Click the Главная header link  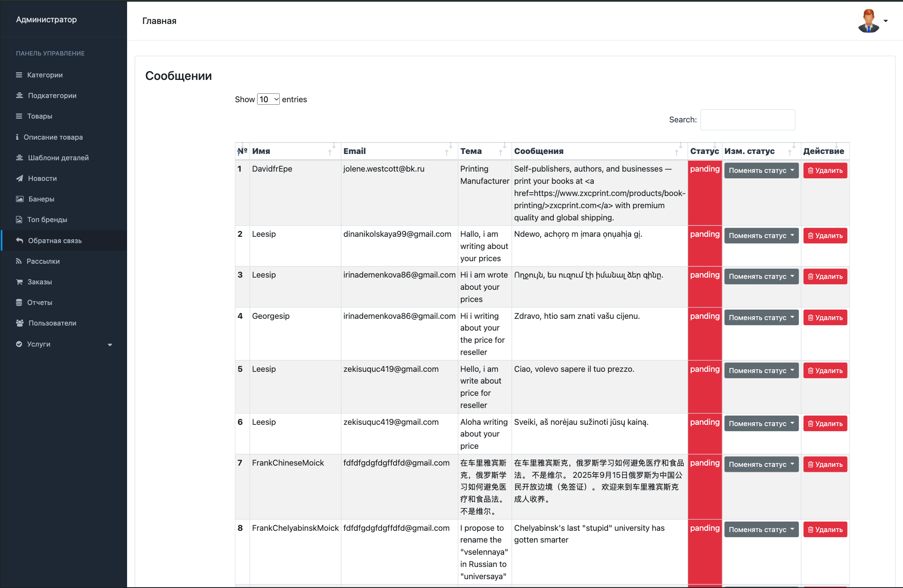coord(159,21)
